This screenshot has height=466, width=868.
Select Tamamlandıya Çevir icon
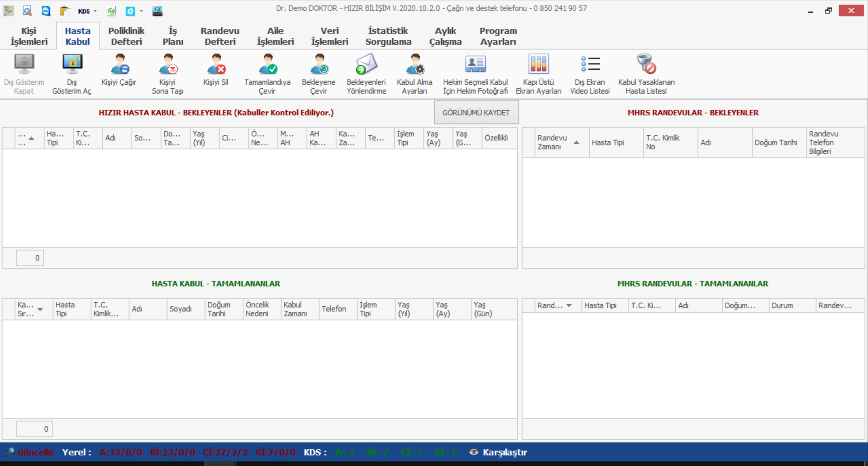(x=267, y=65)
